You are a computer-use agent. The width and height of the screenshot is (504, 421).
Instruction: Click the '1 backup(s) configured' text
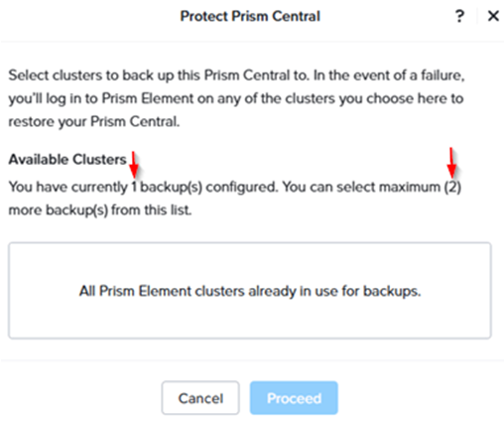(203, 187)
